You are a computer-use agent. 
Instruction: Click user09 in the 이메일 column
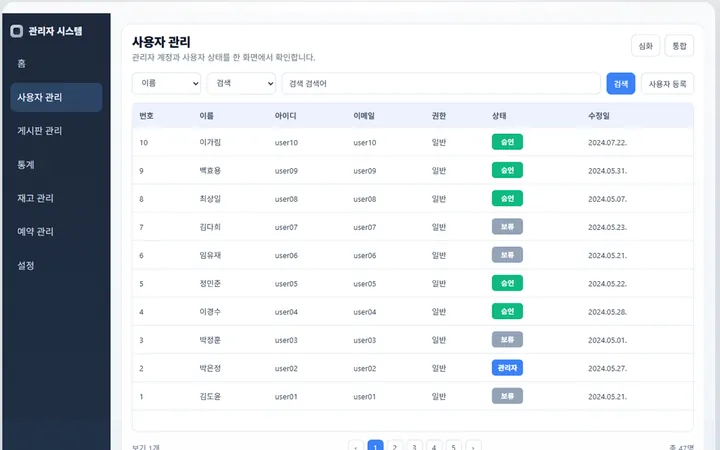click(x=365, y=171)
